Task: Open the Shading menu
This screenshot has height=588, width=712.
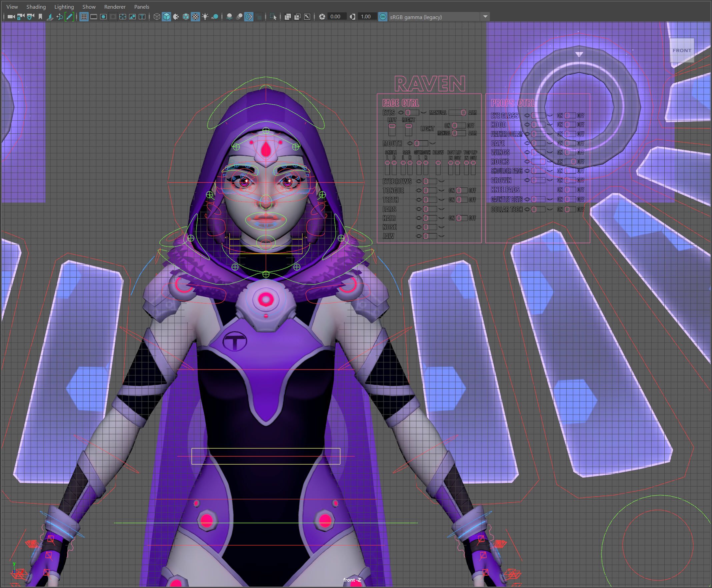Action: pos(36,7)
